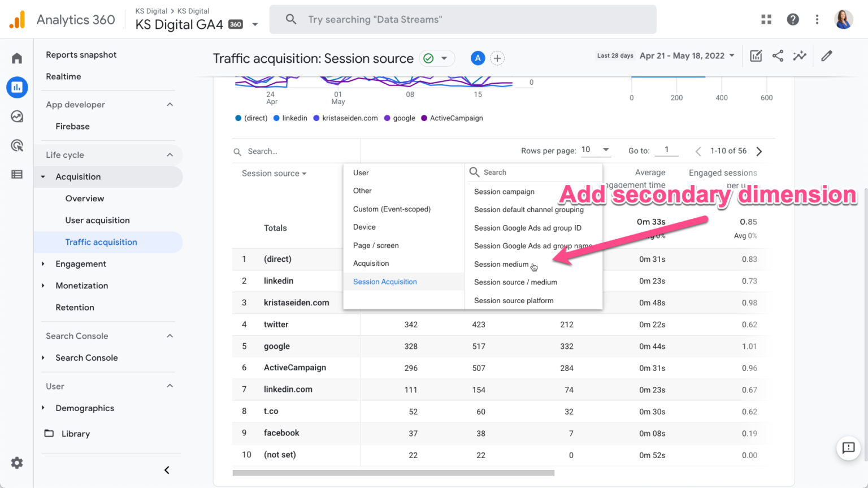Collapse the Life cycle section
This screenshot has width=868, height=488.
(x=170, y=155)
